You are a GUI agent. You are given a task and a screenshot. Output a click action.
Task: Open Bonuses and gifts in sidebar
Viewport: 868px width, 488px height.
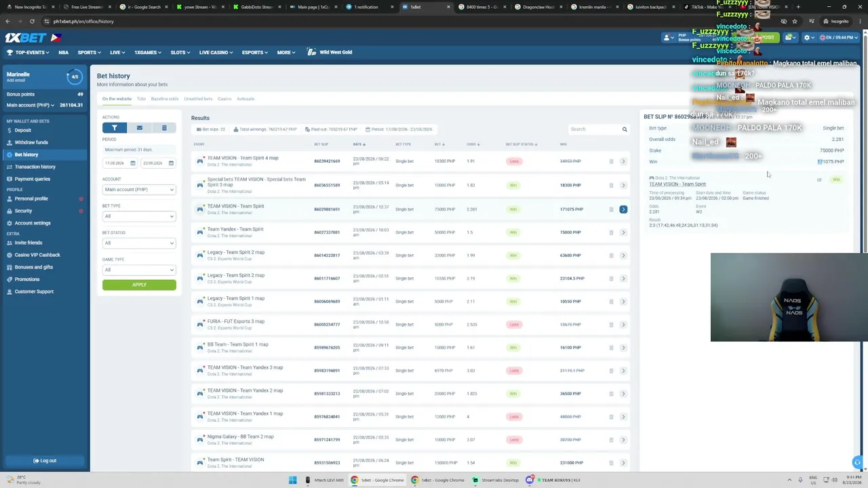pos(34,267)
